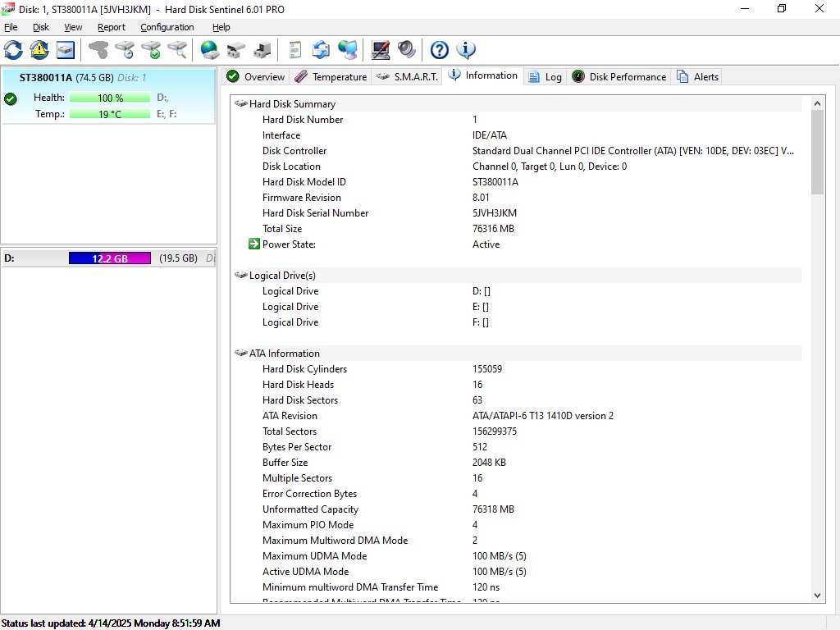Click the disk with clock toolbar icon
Image resolution: width=840 pixels, height=630 pixels.
[125, 50]
